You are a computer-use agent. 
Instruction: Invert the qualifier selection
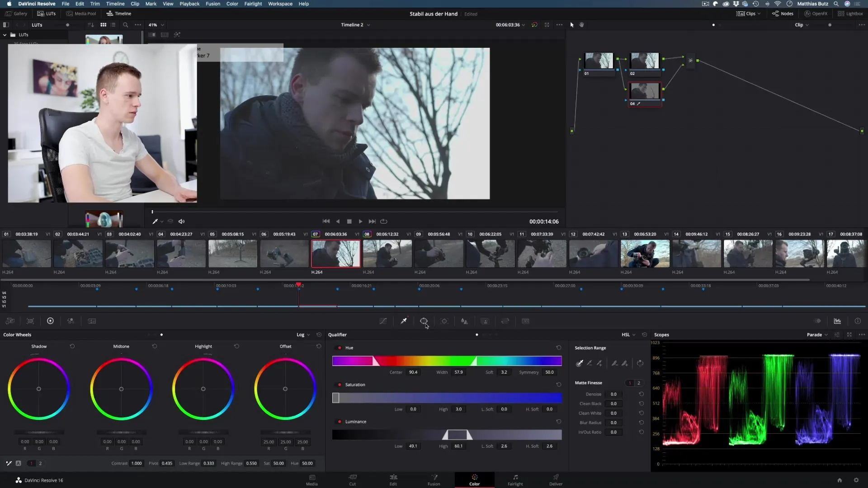coord(640,363)
